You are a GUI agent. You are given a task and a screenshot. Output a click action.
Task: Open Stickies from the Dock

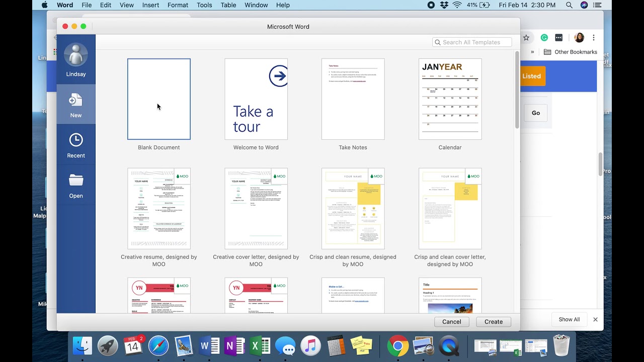point(361,346)
